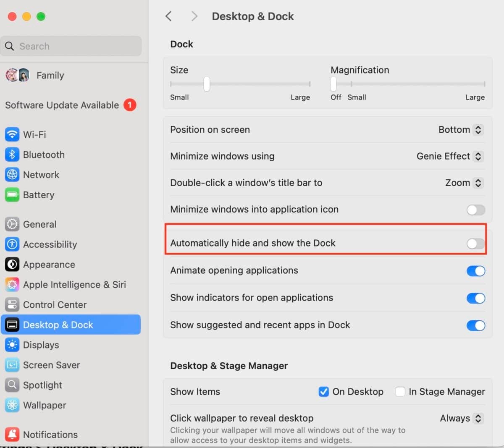Enable Automatically hide and show the Dock

[476, 244]
